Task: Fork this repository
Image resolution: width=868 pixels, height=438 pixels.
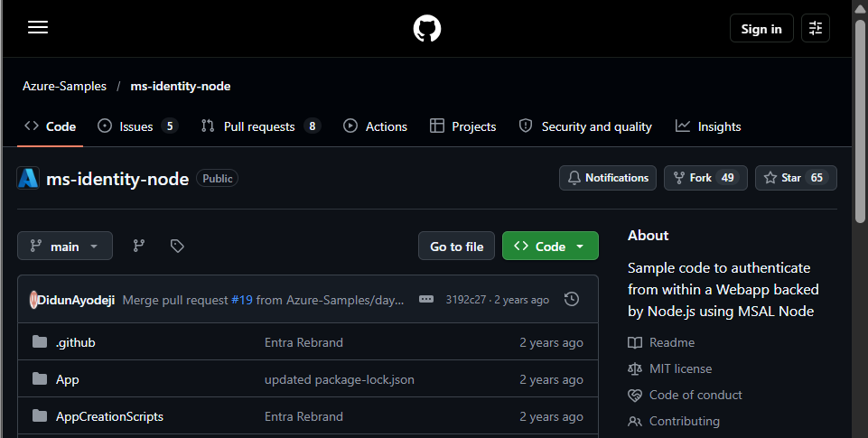Action: (x=705, y=178)
